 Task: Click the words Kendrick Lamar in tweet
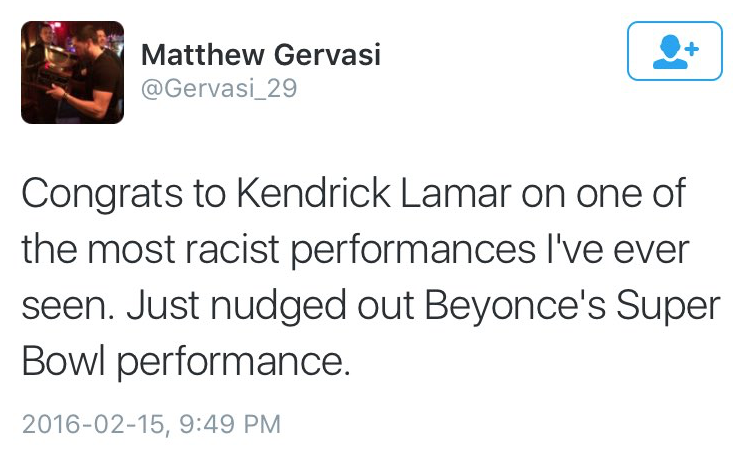373,193
